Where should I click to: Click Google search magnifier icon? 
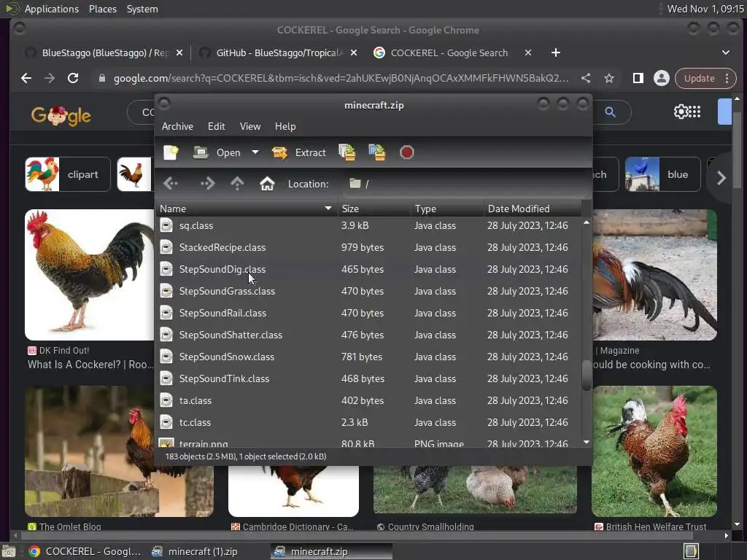pos(611,112)
